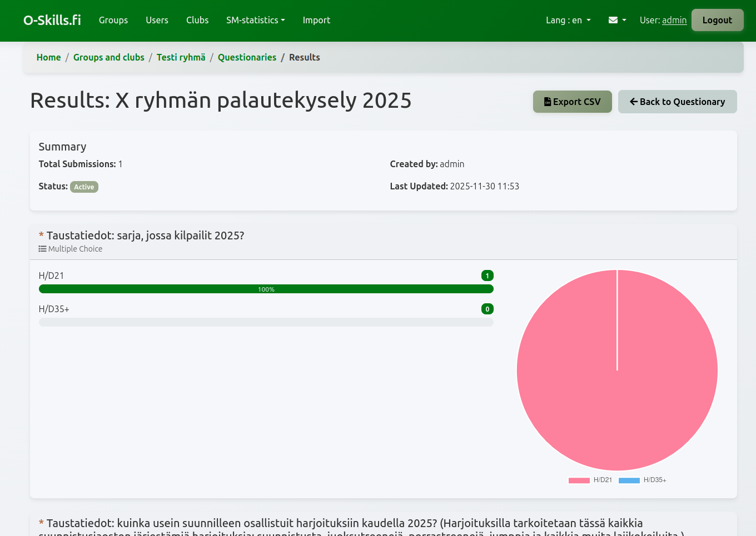756x536 pixels.
Task: Click the Active status badge
Action: click(84, 187)
